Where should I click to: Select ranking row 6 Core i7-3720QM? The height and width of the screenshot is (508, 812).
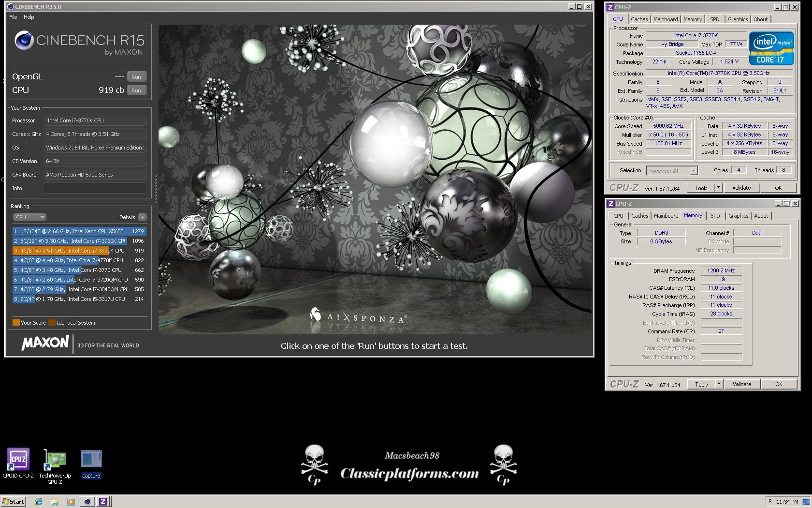79,280
